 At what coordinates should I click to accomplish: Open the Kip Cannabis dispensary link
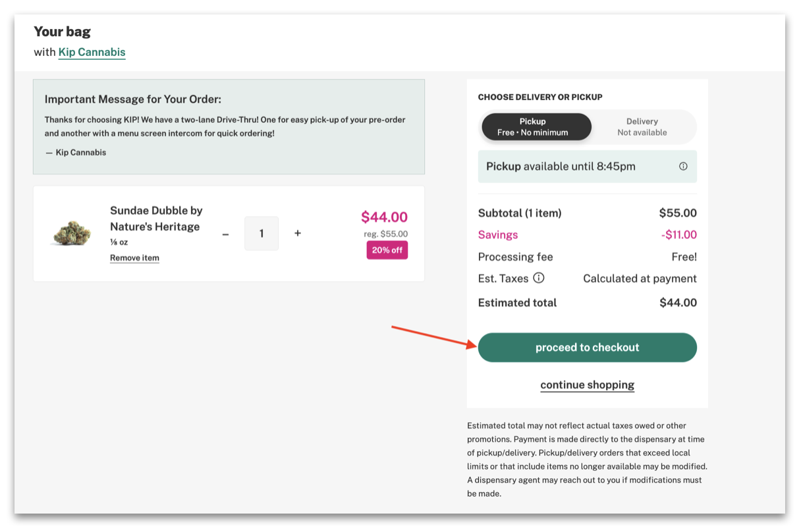tap(92, 52)
